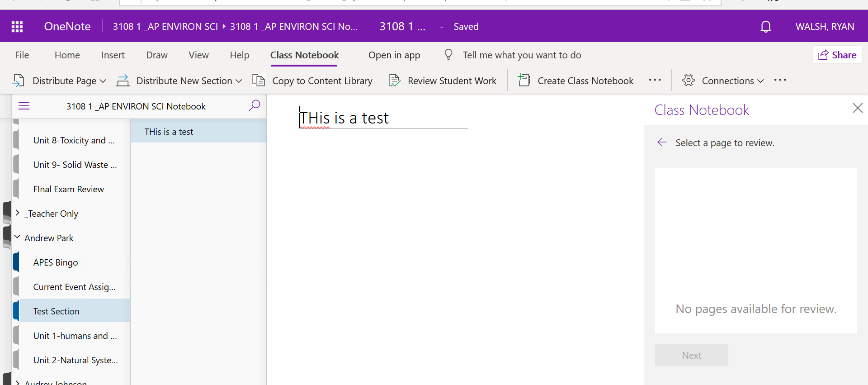The image size is (868, 385).
Task: Click the Share button
Action: (x=837, y=55)
